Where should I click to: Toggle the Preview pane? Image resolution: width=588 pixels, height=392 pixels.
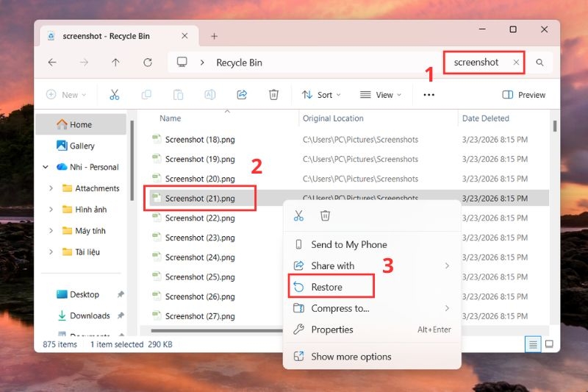coord(523,95)
